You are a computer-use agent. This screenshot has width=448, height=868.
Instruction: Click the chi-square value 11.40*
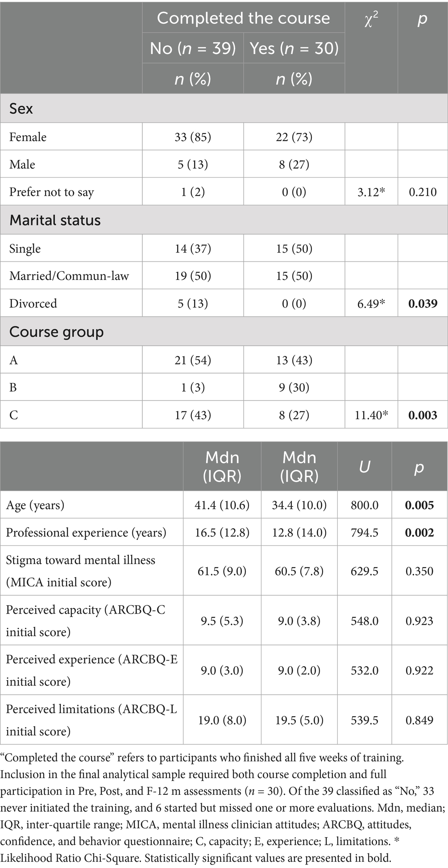point(371,415)
